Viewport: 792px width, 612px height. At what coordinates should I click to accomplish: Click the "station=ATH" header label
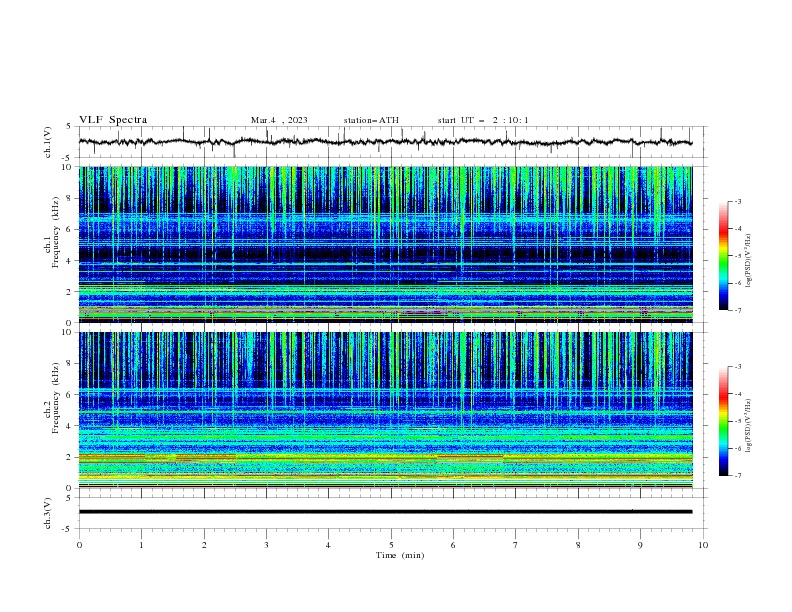tap(371, 120)
